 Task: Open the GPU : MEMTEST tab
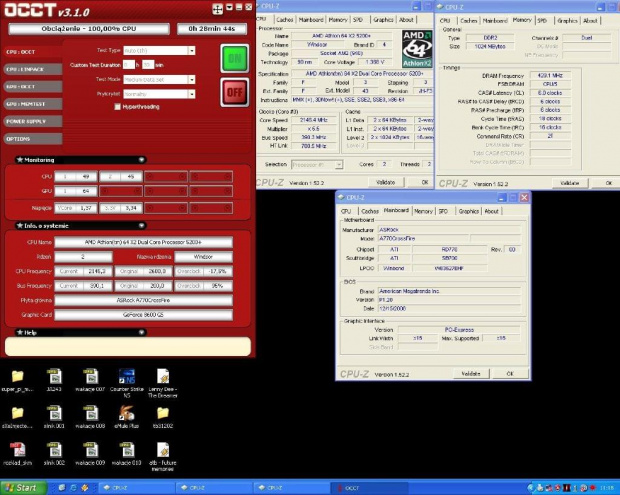tap(32, 104)
